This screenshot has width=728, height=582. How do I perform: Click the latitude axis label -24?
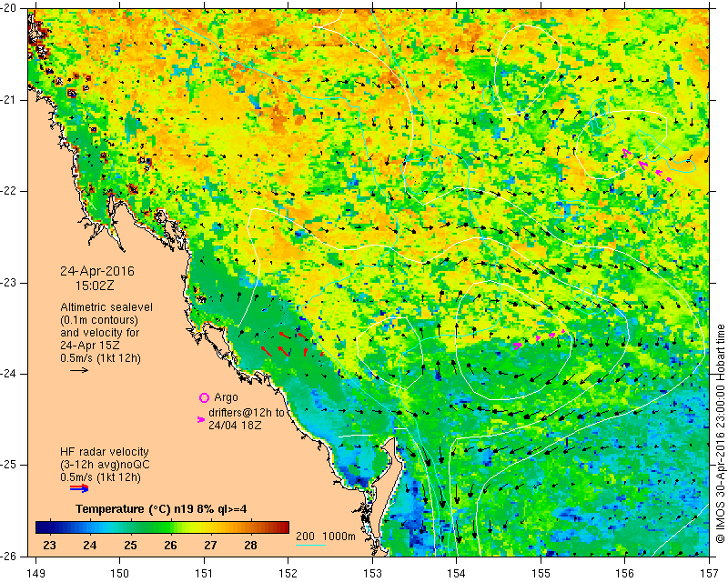pyautogui.click(x=9, y=374)
